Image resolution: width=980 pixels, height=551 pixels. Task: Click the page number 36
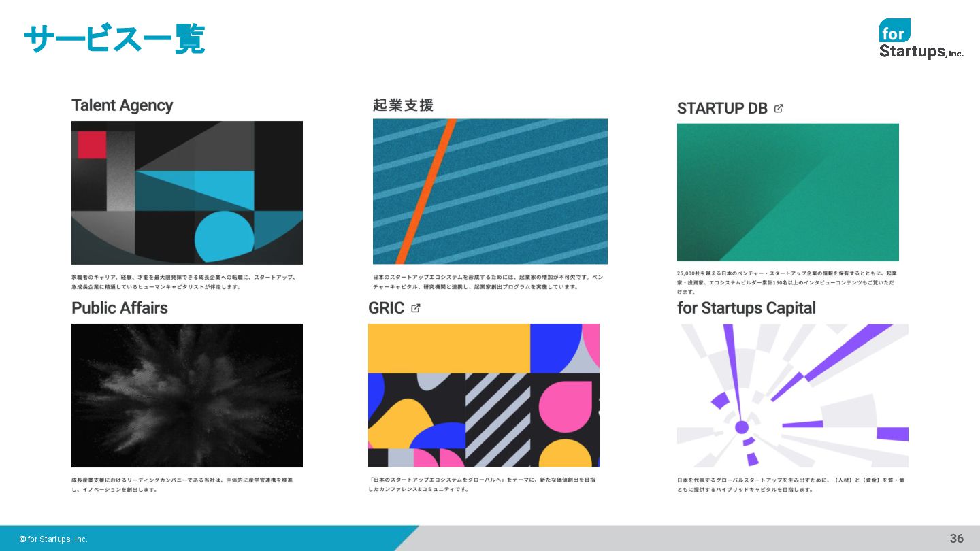(x=957, y=539)
